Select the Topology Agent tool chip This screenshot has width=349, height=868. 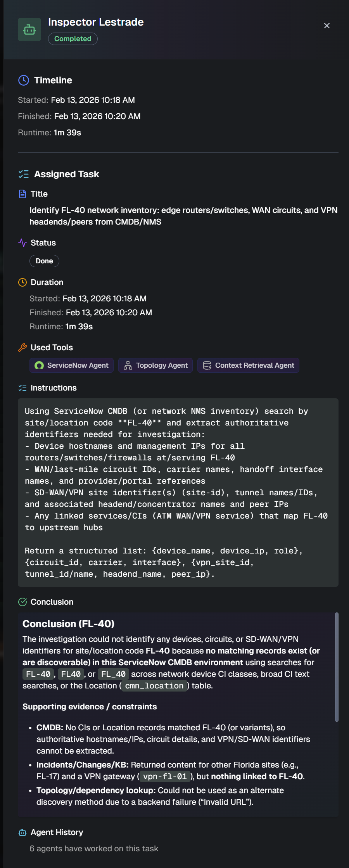click(x=155, y=365)
